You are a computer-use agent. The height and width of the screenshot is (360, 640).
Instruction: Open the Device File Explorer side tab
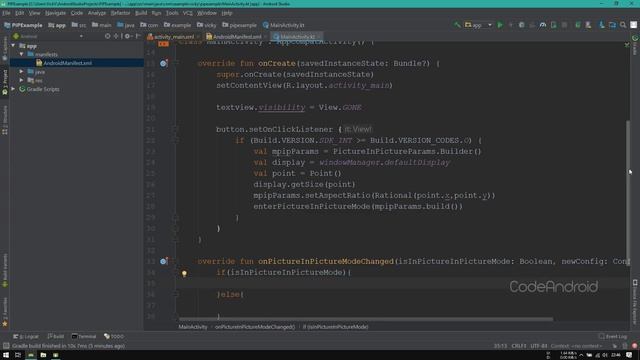(x=635, y=302)
